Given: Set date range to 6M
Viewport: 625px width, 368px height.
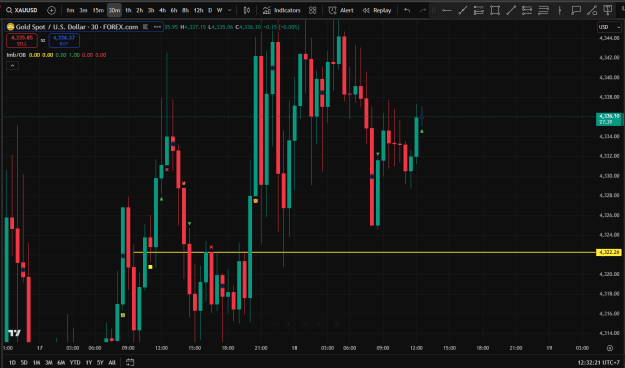Looking at the screenshot, I should pyautogui.click(x=61, y=362).
